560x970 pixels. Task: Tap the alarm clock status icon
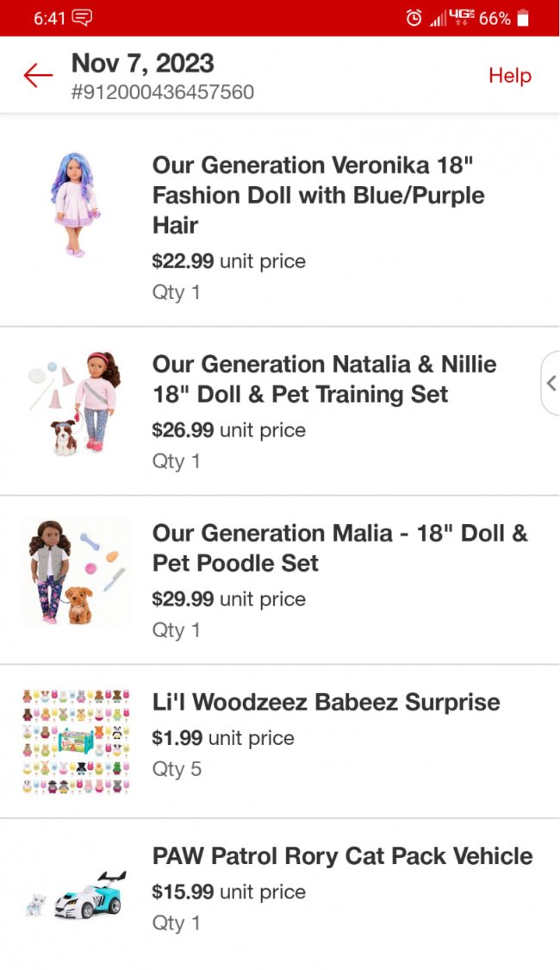pos(414,18)
